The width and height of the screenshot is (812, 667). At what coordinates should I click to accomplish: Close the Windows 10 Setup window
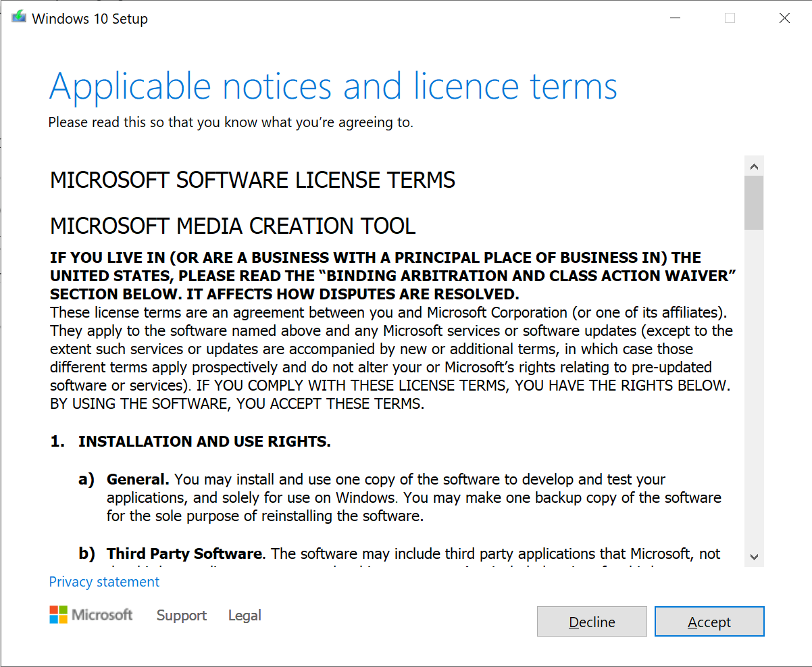point(784,18)
